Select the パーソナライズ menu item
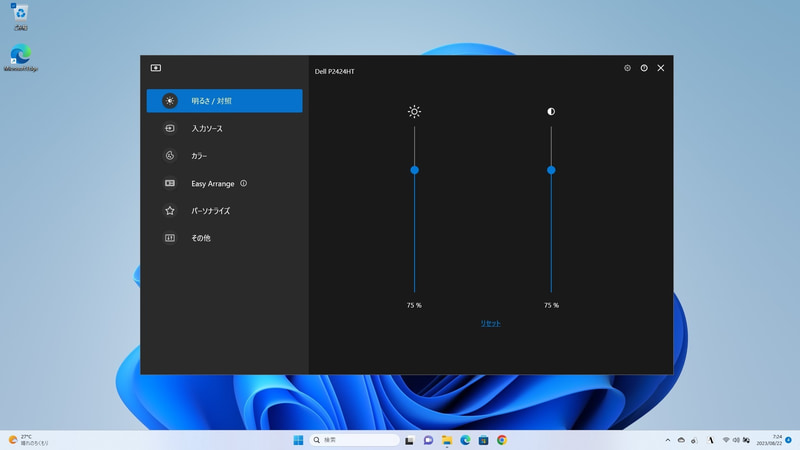 (224, 210)
